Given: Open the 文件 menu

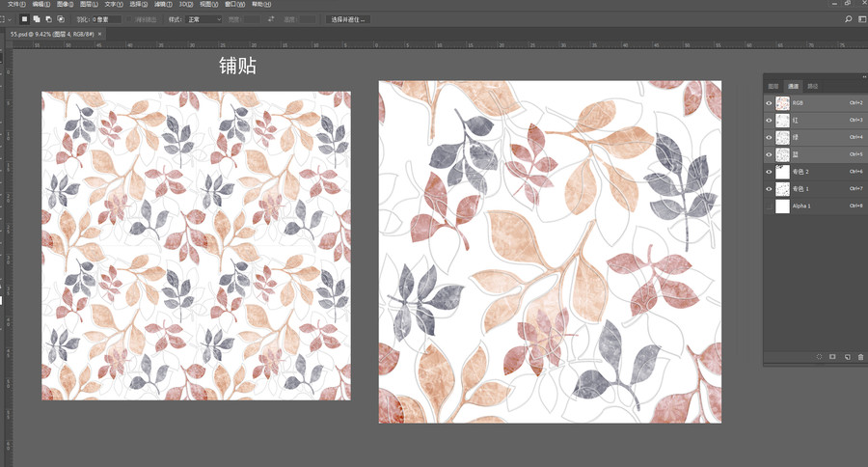Looking at the screenshot, I should tap(16, 4).
